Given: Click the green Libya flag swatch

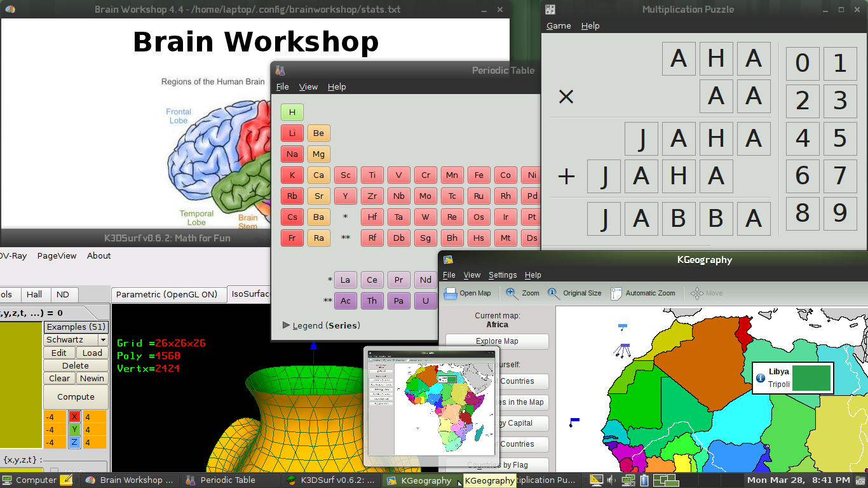Looking at the screenshot, I should pos(811,378).
